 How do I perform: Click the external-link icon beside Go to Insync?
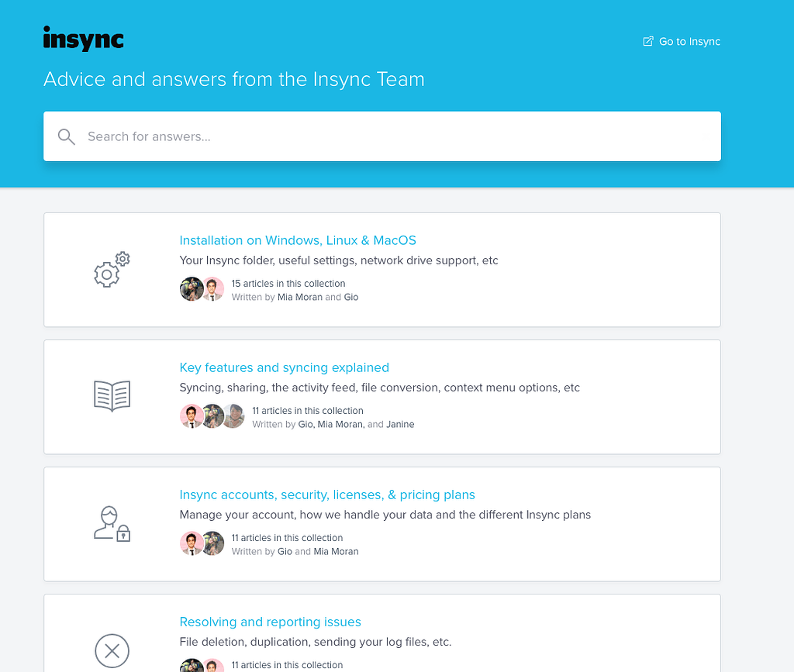coord(647,40)
